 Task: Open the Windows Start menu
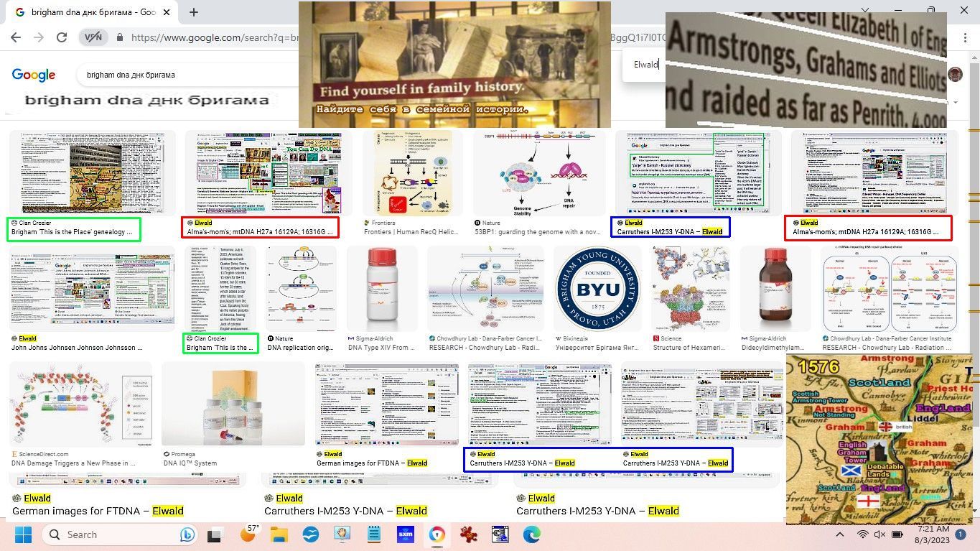point(23,534)
